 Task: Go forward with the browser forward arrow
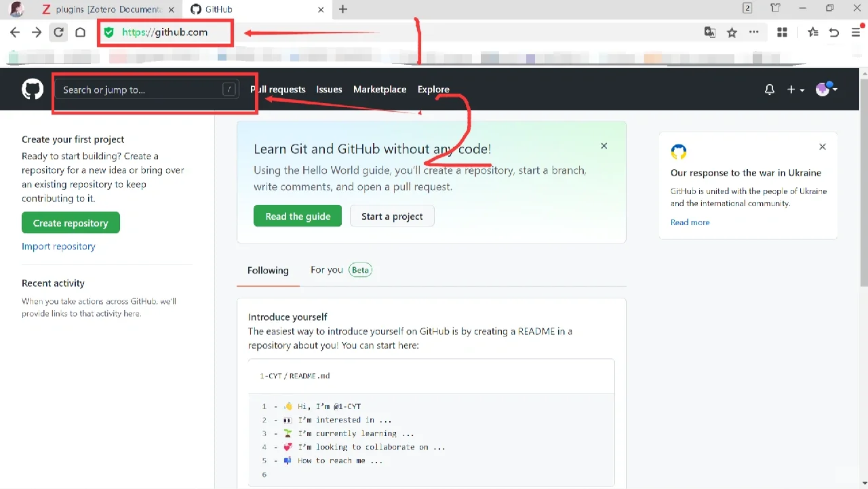[x=37, y=32]
